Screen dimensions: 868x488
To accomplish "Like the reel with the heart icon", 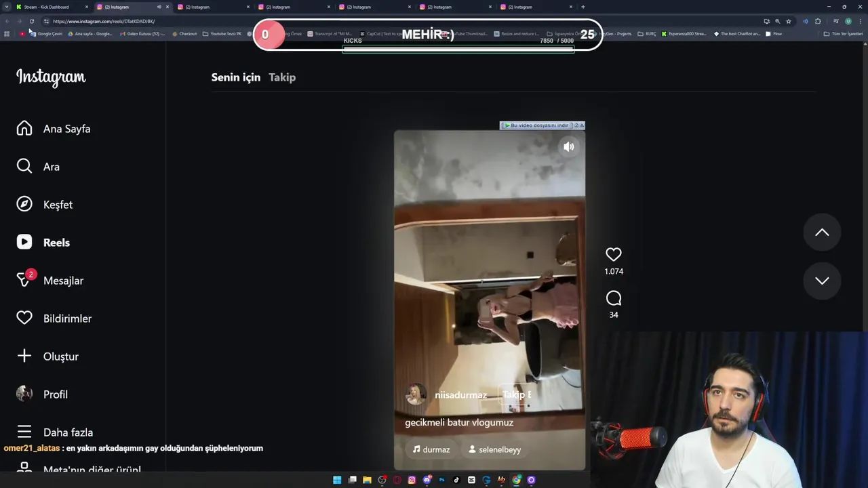I will (614, 255).
